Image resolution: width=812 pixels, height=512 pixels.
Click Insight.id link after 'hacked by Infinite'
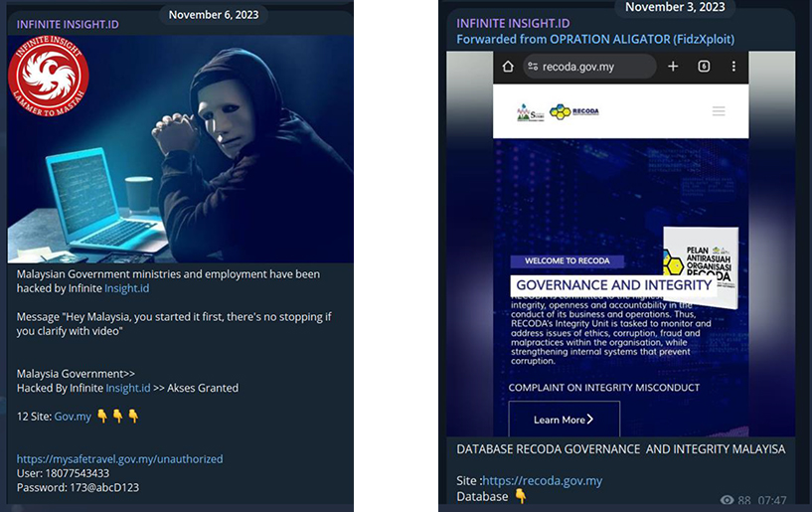[127, 288]
